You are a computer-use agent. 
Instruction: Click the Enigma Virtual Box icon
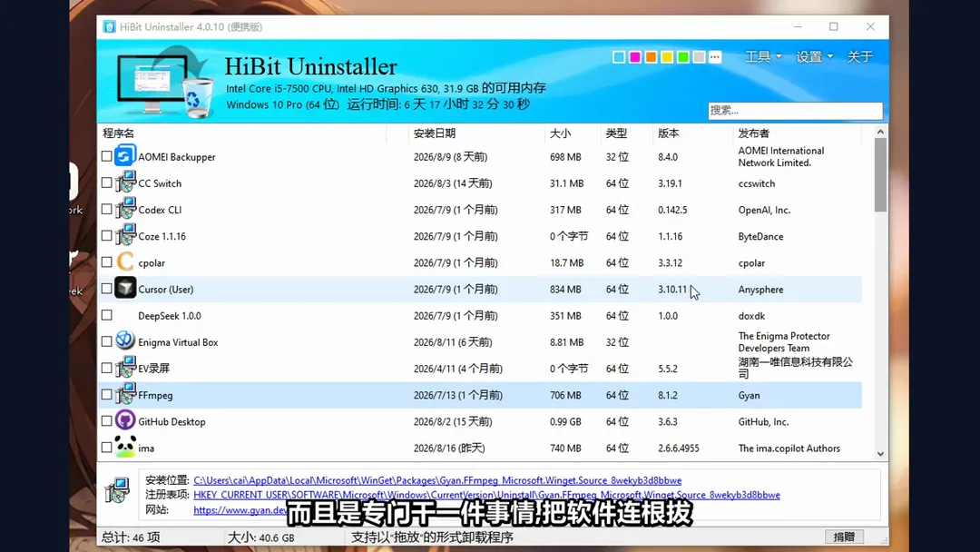(x=125, y=340)
